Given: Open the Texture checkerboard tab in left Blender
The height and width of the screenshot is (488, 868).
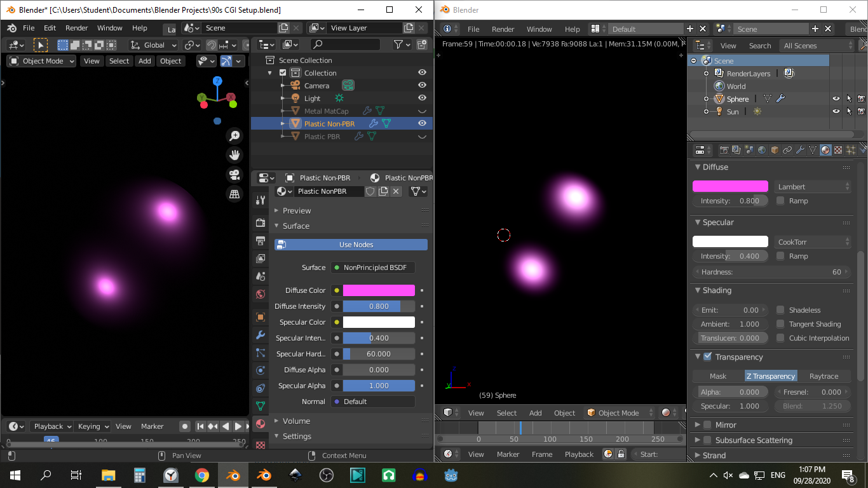Looking at the screenshot, I should 260,445.
